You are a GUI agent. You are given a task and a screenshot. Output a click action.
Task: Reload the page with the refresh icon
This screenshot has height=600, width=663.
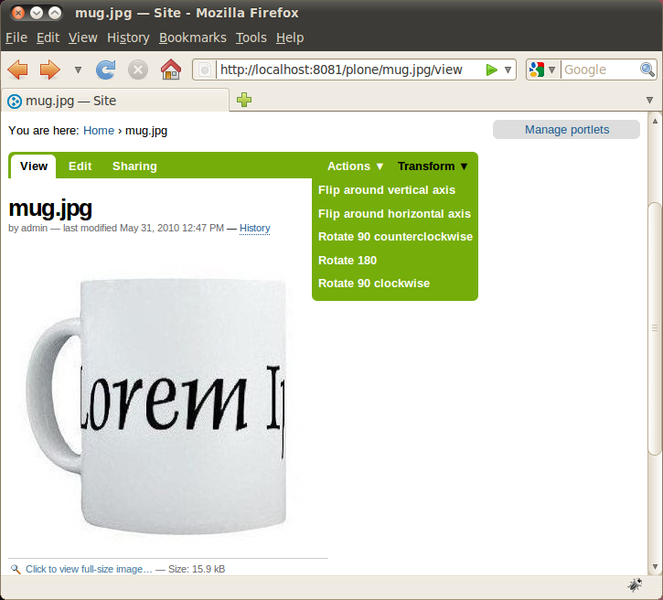pyautogui.click(x=106, y=70)
